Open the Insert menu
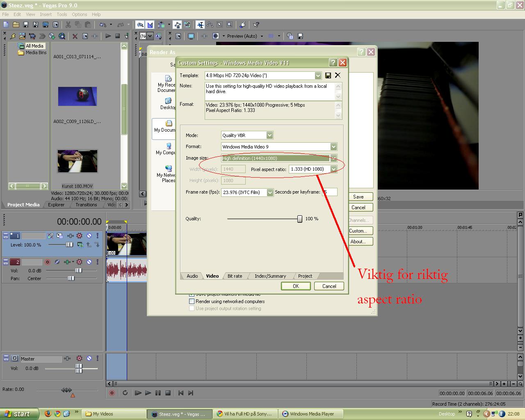Image resolution: width=525 pixels, height=420 pixels. (46, 14)
